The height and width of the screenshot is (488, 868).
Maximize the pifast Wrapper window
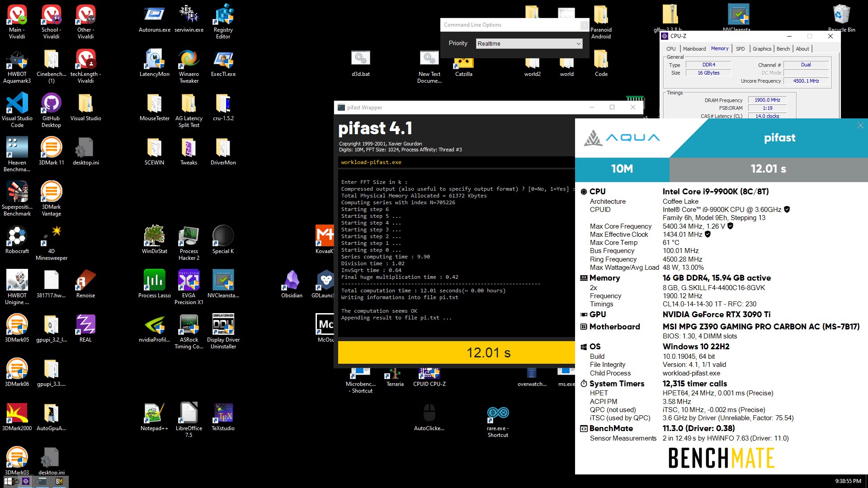[x=612, y=107]
